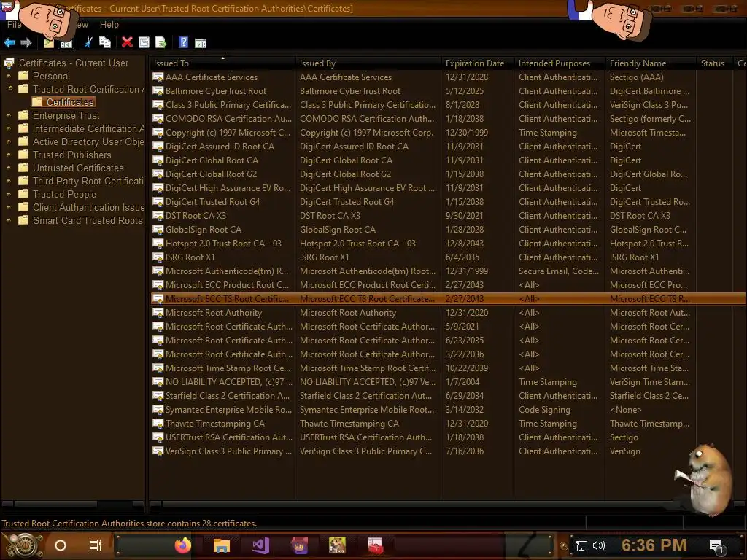The image size is (747, 560).
Task: Click the red toolbox taskbar icon
Action: pyautogui.click(x=376, y=545)
